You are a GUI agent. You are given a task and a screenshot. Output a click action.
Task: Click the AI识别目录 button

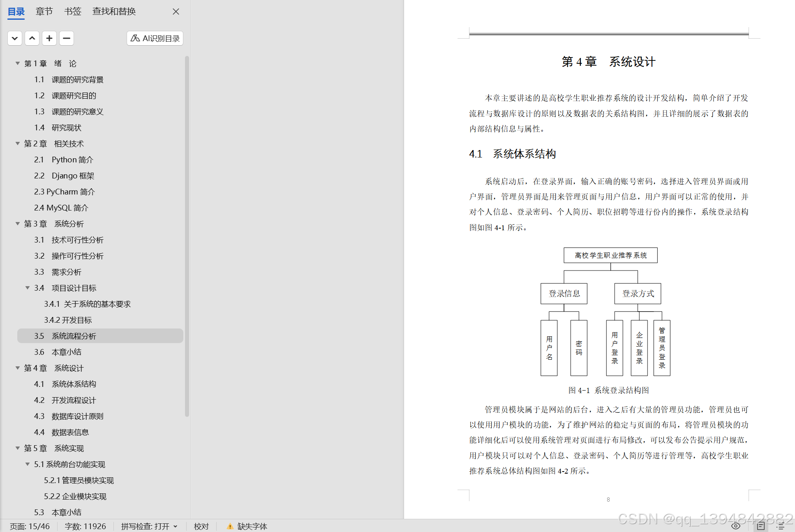155,38
